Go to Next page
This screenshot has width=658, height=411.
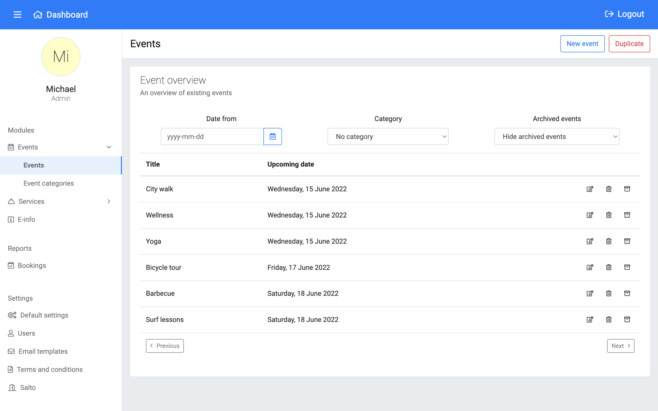621,346
